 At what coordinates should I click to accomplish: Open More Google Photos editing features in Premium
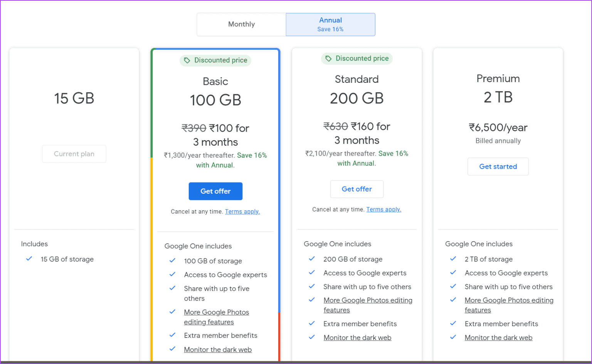(x=509, y=305)
